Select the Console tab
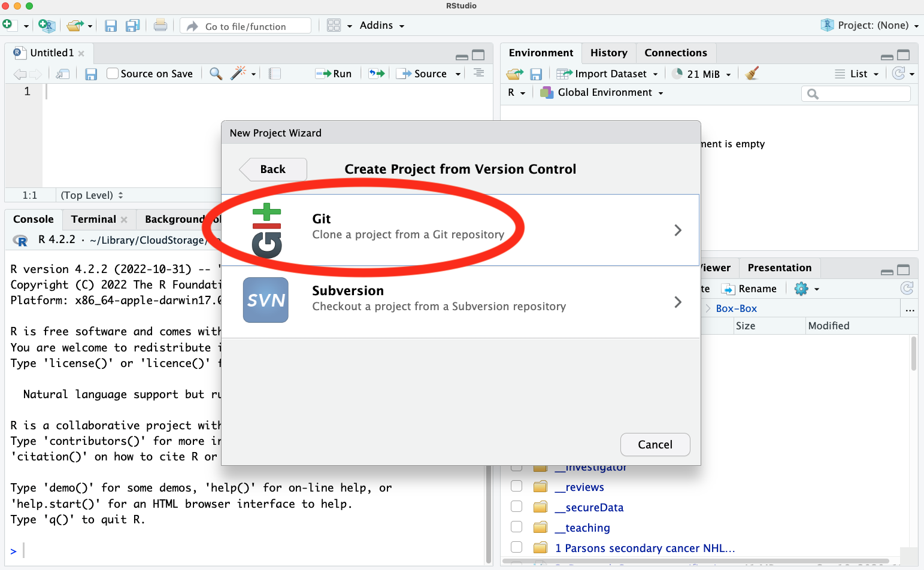This screenshot has height=570, width=924. point(34,219)
